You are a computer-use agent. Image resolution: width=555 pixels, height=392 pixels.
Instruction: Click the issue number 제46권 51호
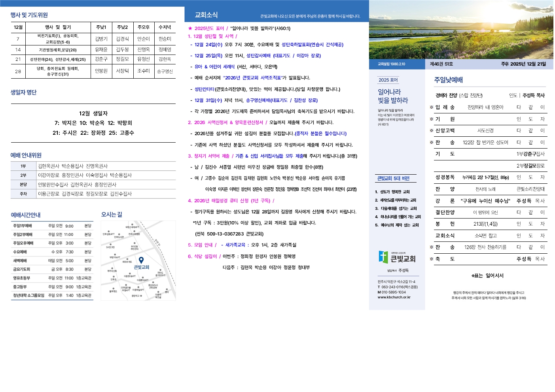coord(441,64)
